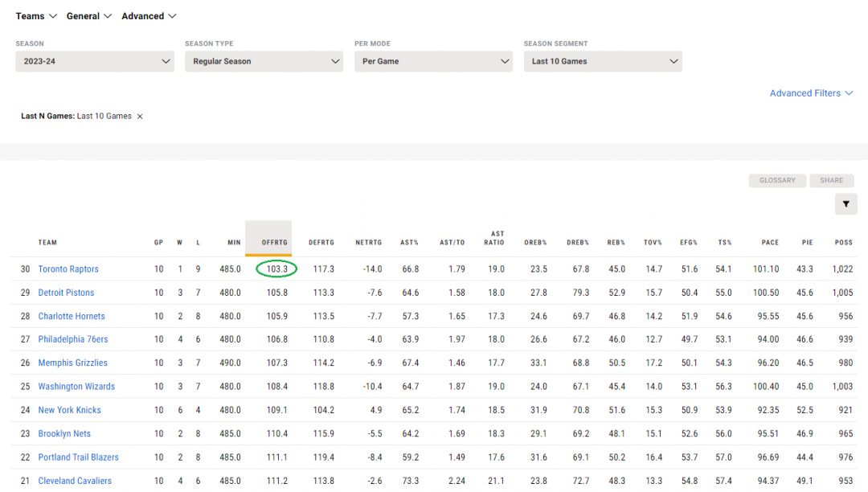
Task: Open the Advanced menu
Action: [149, 16]
